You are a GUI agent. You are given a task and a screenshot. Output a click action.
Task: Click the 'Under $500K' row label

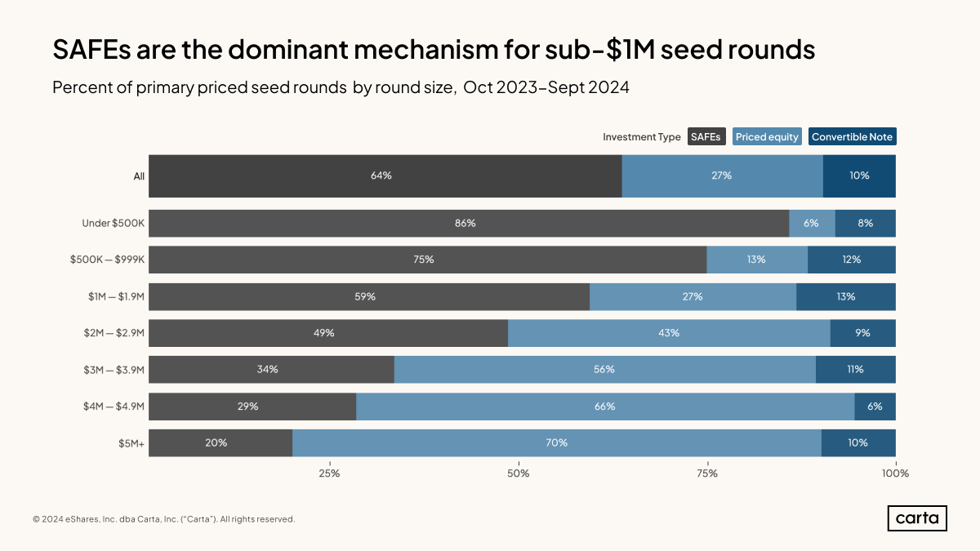[x=113, y=223]
